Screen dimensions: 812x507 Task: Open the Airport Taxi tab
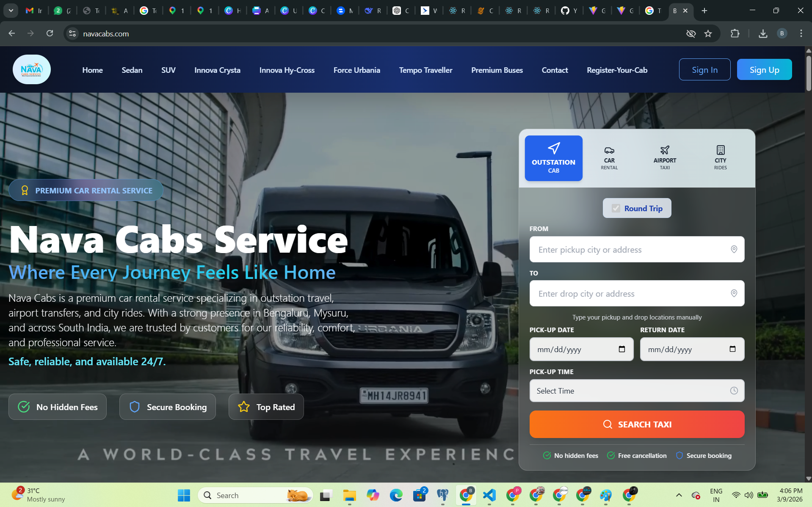tap(665, 158)
